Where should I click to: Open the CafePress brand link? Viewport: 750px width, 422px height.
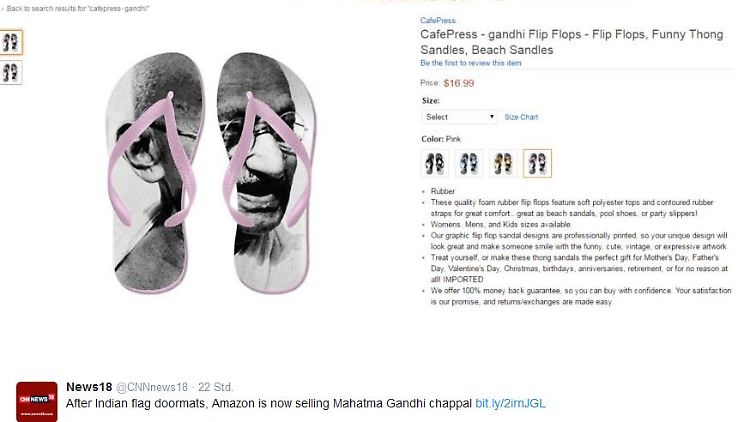click(436, 20)
